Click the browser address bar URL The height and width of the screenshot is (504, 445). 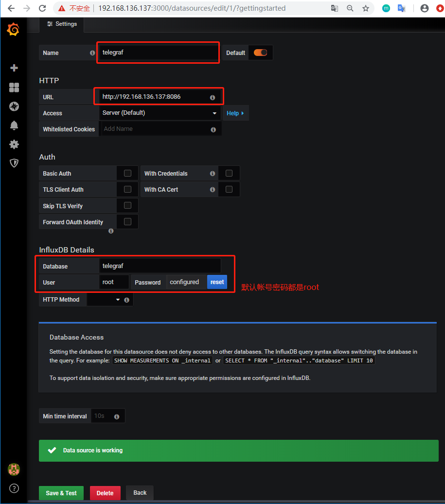[192, 8]
